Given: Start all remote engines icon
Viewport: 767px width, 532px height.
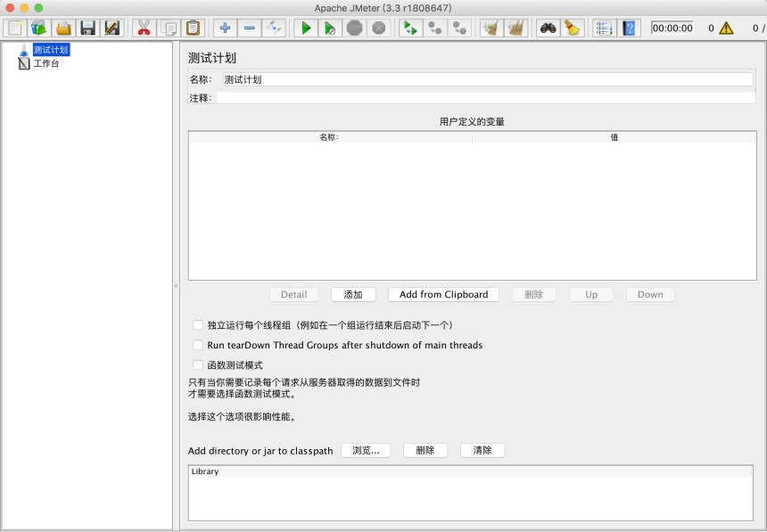Looking at the screenshot, I should [x=411, y=28].
